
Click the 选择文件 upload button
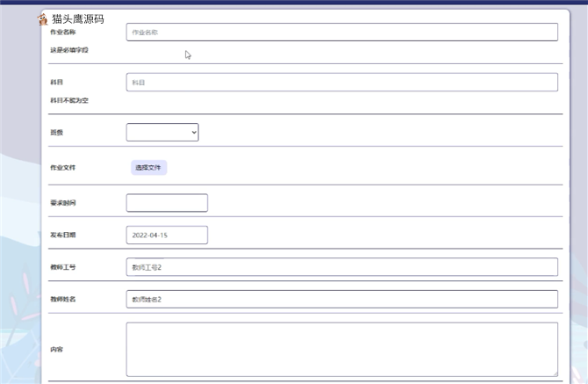(x=149, y=168)
